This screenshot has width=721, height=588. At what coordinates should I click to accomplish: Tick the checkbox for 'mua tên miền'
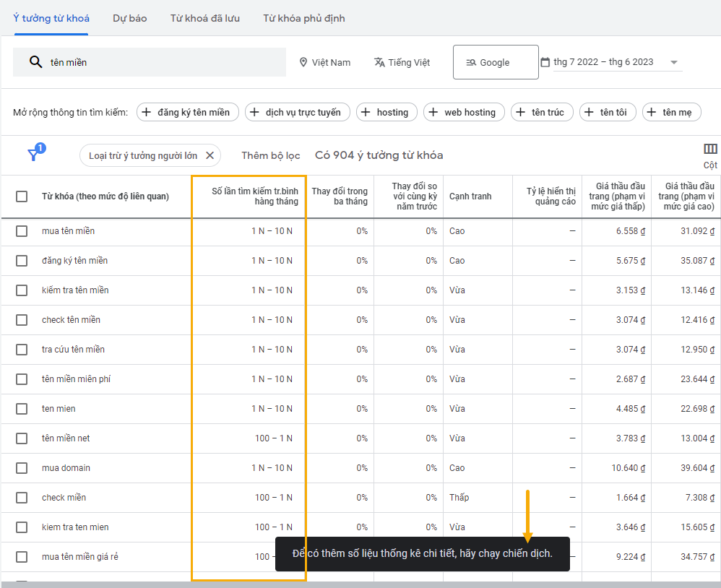[x=22, y=231]
